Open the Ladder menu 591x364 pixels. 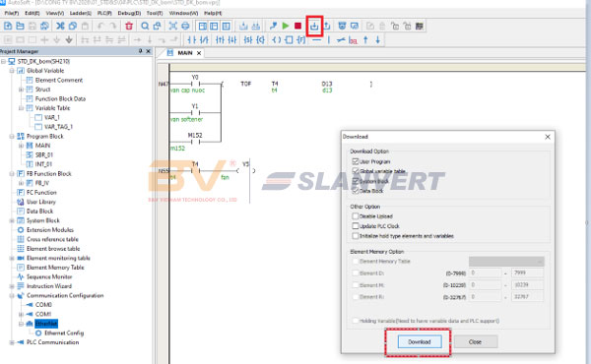[81, 13]
